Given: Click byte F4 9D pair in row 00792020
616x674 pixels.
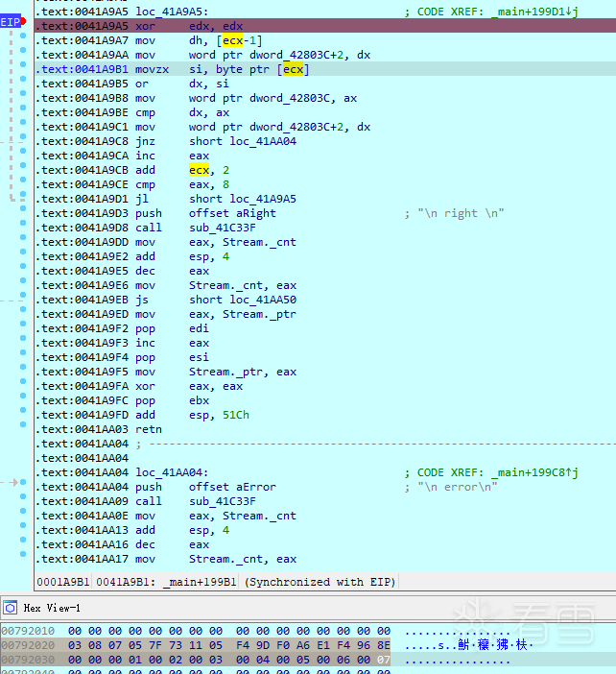Looking at the screenshot, I should click(252, 645).
